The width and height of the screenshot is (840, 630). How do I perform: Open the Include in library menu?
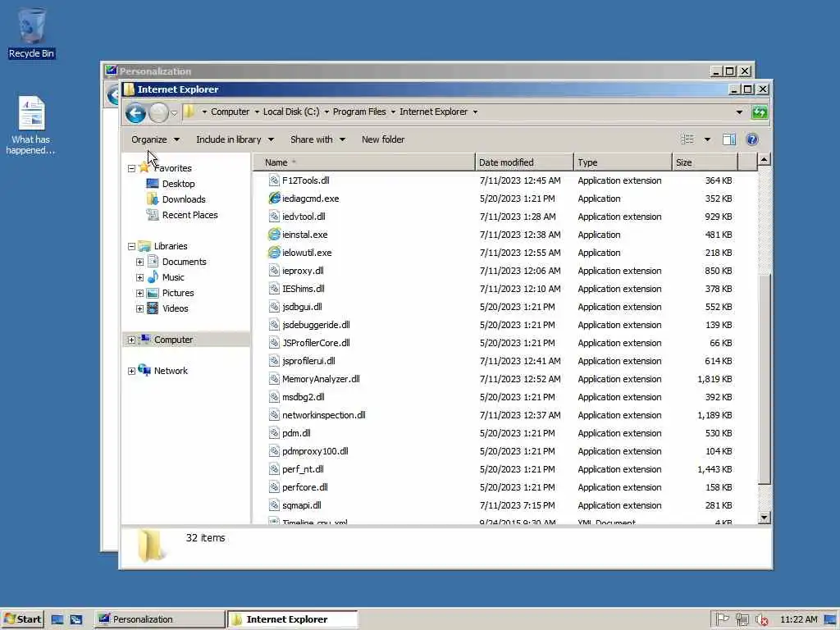(x=235, y=139)
